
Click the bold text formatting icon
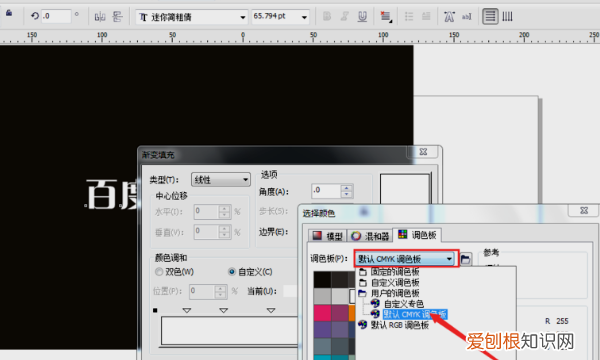click(x=327, y=16)
